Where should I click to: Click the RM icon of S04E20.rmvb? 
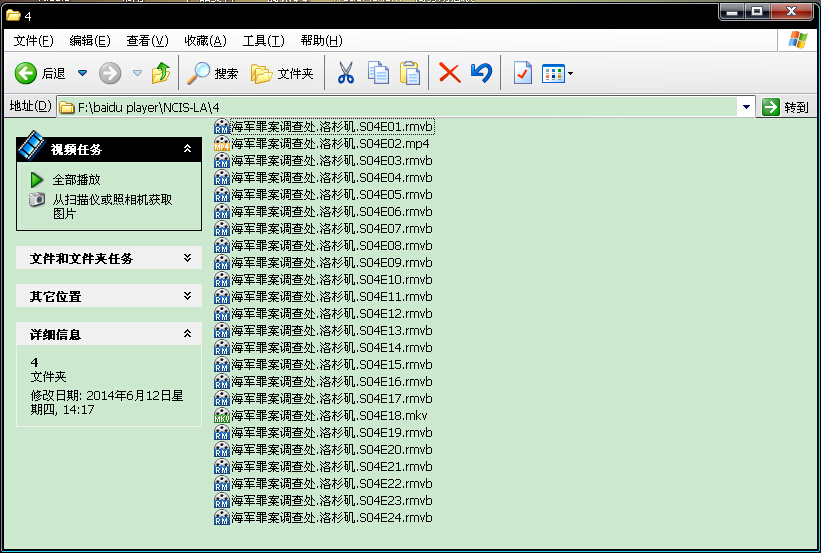[222, 450]
